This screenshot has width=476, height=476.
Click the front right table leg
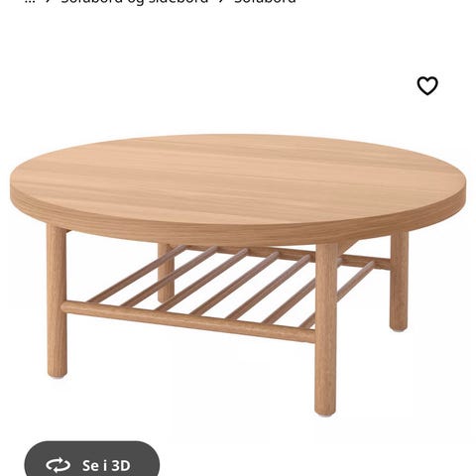click(325, 329)
